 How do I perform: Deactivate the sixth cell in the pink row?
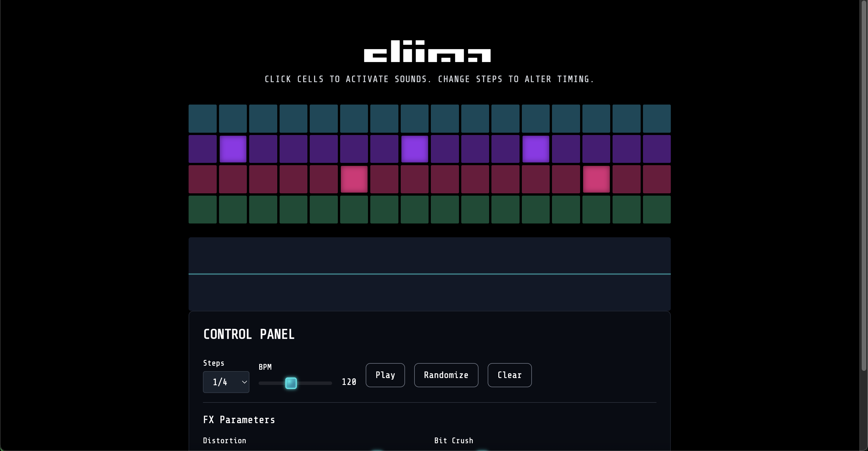click(x=354, y=179)
